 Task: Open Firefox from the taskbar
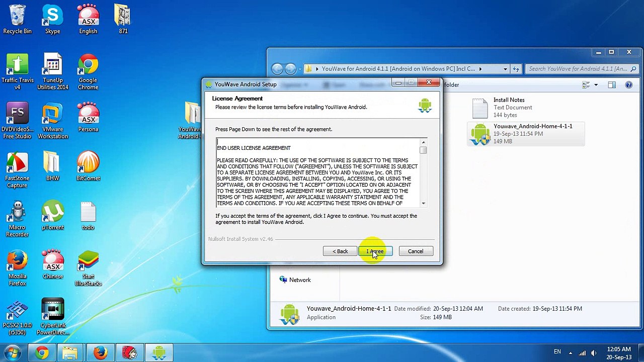(x=100, y=352)
